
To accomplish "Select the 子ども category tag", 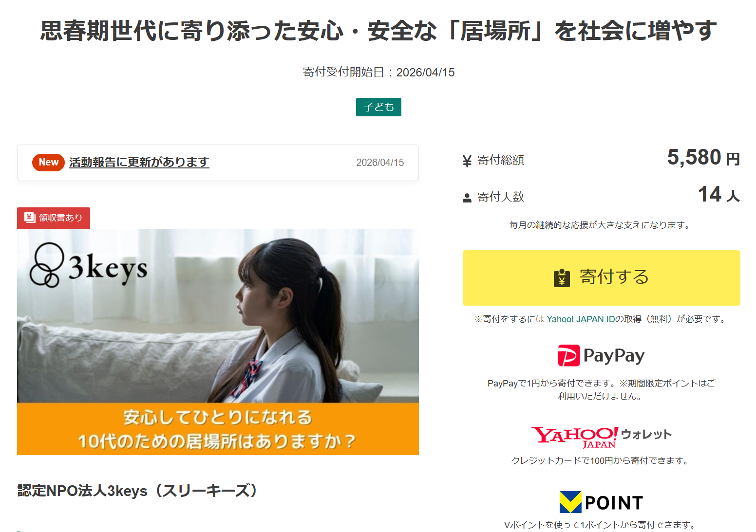I will tap(378, 107).
